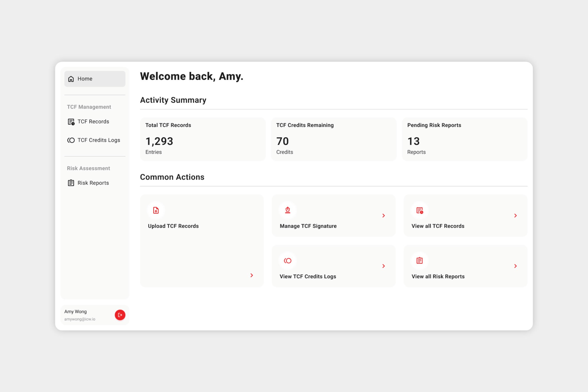The height and width of the screenshot is (392, 588).
Task: Click the red signature stamp icon
Action: pos(288,210)
